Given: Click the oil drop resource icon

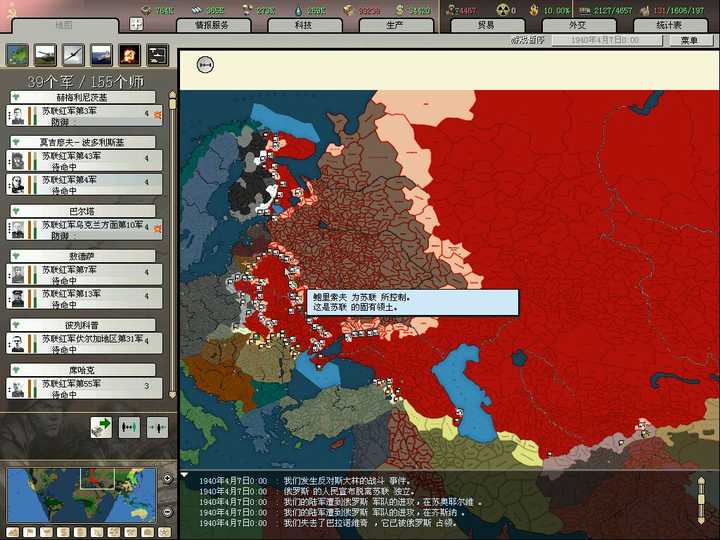Looking at the screenshot, I should pos(298,10).
